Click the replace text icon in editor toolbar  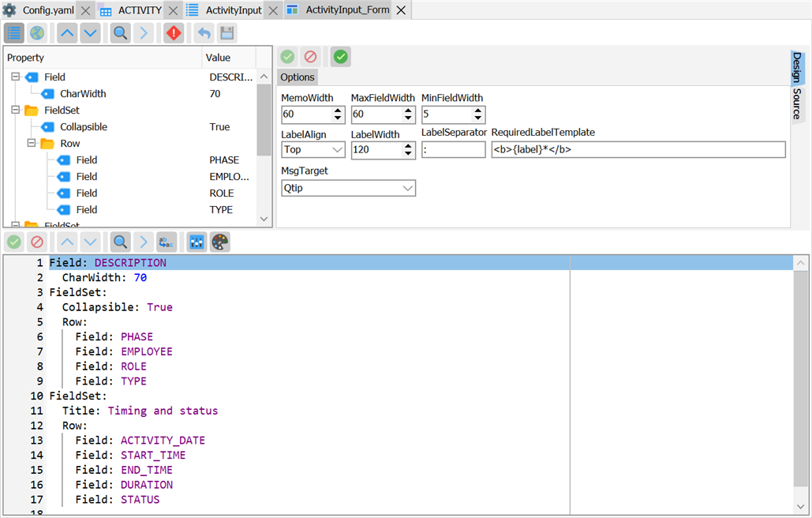(167, 242)
